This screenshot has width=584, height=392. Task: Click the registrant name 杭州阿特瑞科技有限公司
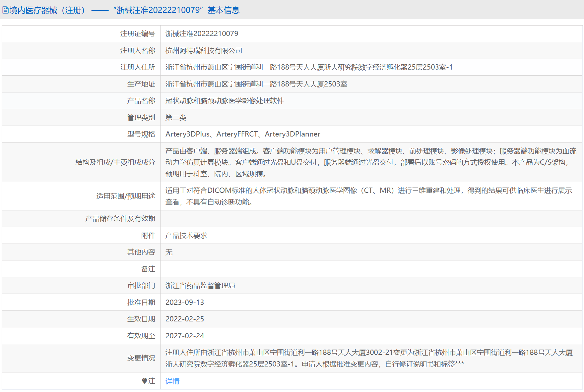(204, 51)
